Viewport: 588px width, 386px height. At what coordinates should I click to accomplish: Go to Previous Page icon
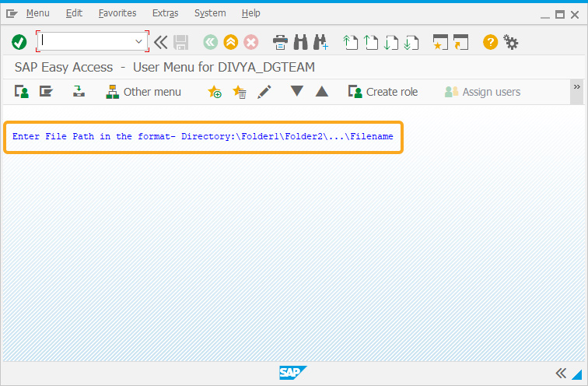(371, 42)
